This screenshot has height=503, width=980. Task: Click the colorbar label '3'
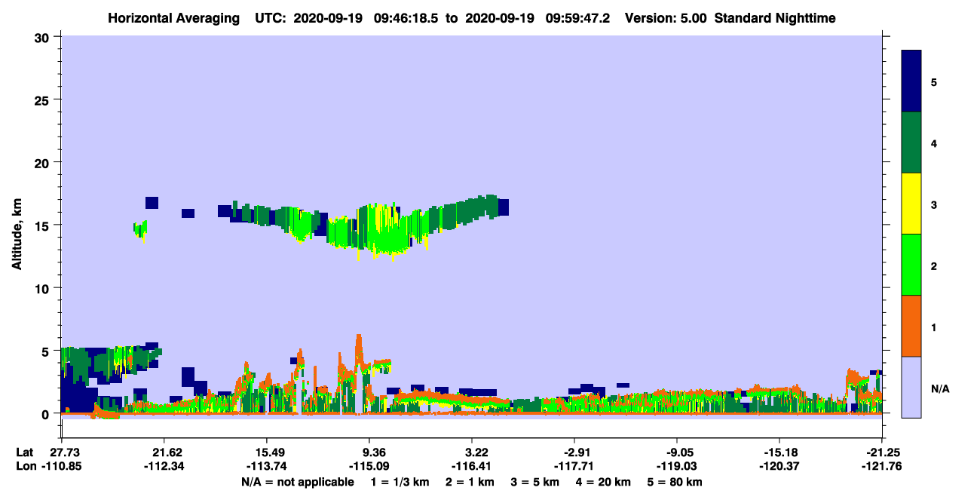[x=934, y=204]
